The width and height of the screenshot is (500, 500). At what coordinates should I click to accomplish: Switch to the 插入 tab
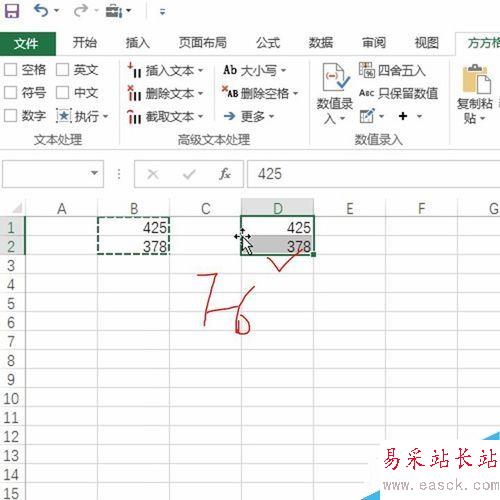click(x=138, y=43)
